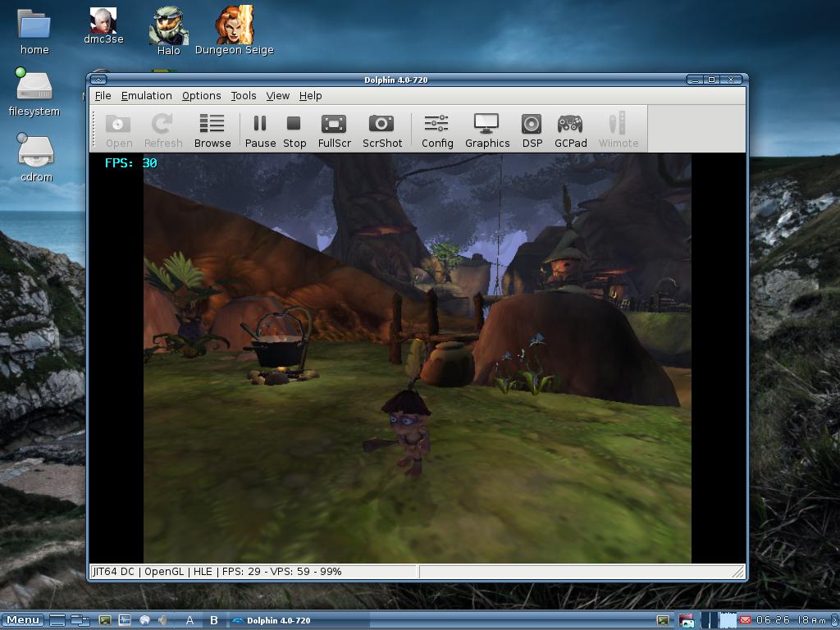840x630 pixels.
Task: Open the Config settings
Action: [436, 130]
